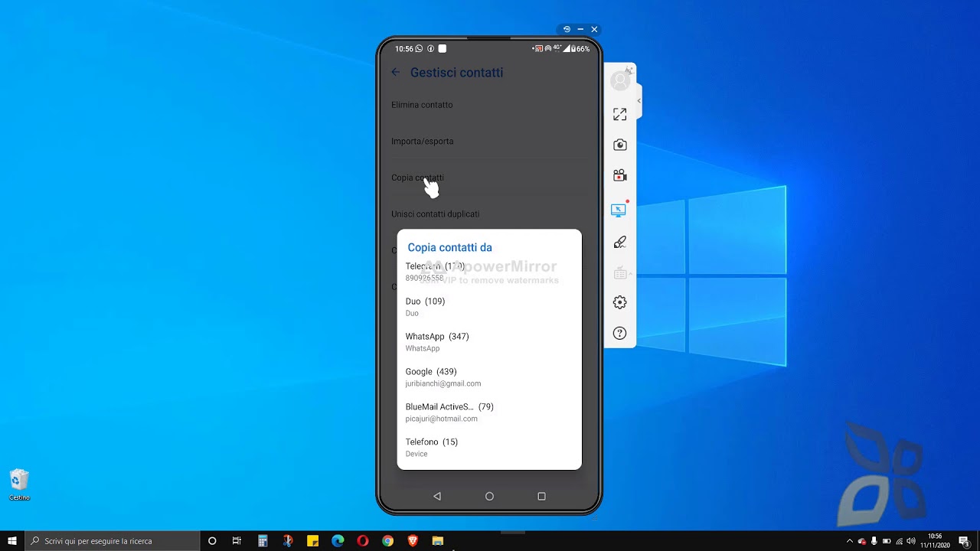The height and width of the screenshot is (551, 980).
Task: Launch Microsoft Edge from taskbar
Action: 338,541
